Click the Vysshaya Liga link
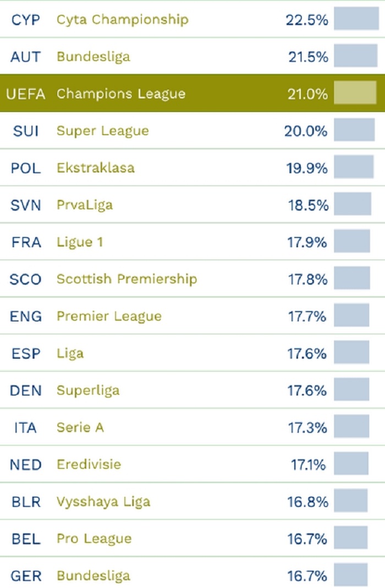The width and height of the screenshot is (385, 588). click(x=103, y=502)
